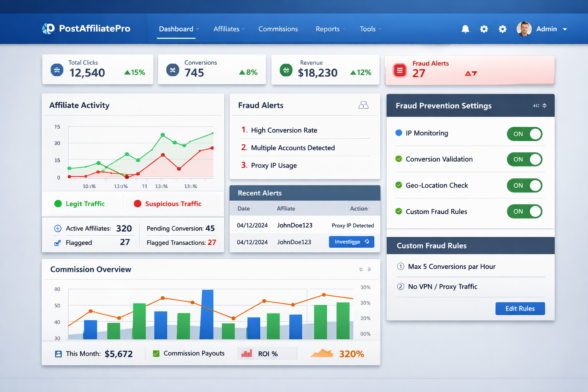The height and width of the screenshot is (392, 588).
Task: Toggle IP Monitoring off
Action: 524,134
